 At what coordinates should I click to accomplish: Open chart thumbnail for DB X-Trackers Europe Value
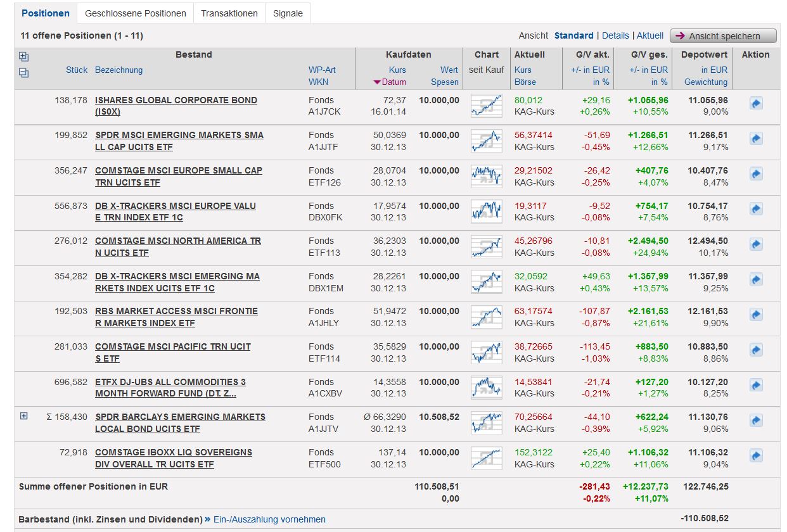[486, 212]
